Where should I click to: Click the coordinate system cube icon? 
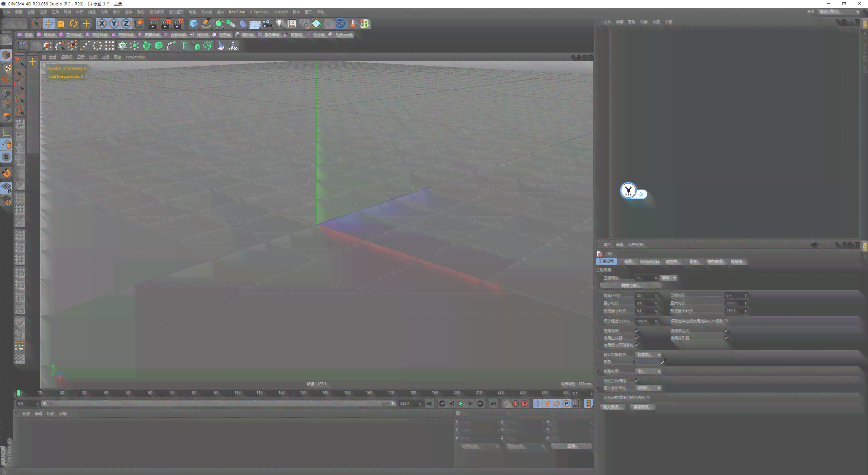[139, 24]
